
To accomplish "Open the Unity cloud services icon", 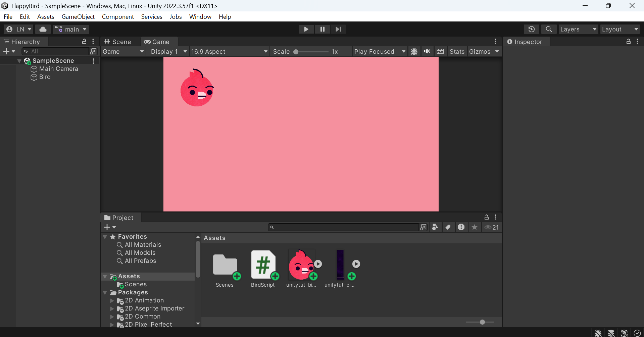I will click(x=43, y=29).
